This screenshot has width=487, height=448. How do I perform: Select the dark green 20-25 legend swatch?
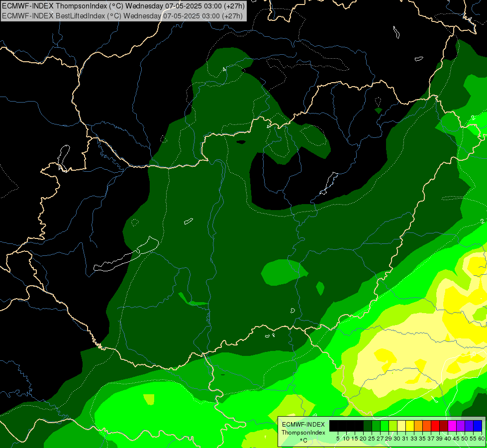368,426
